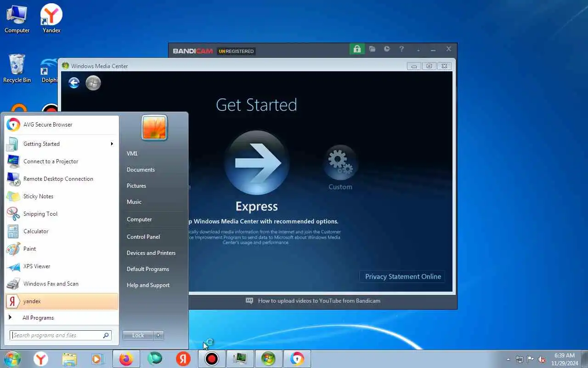Open Getting Started in Start menu
The width and height of the screenshot is (588, 368).
point(62,144)
